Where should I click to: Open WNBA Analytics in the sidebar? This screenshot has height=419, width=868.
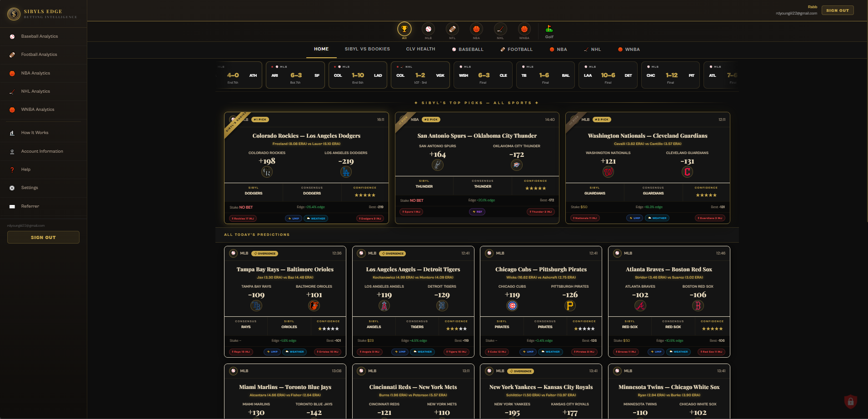coord(44,110)
